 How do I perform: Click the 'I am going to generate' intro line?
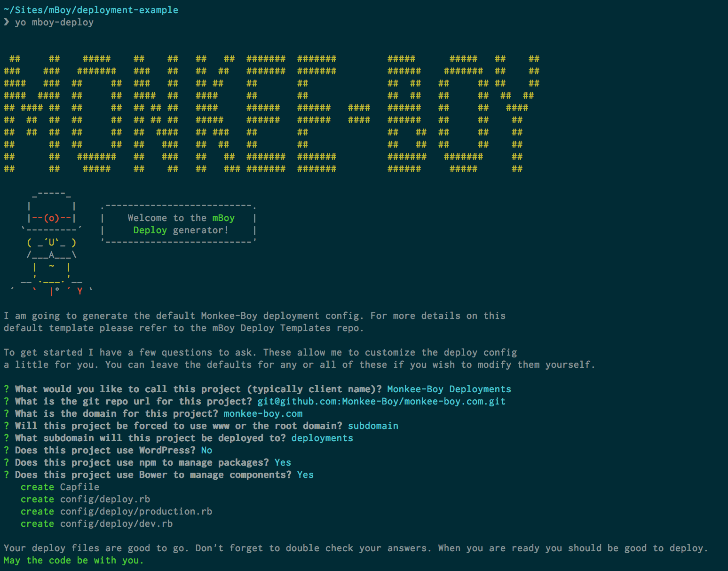point(254,316)
